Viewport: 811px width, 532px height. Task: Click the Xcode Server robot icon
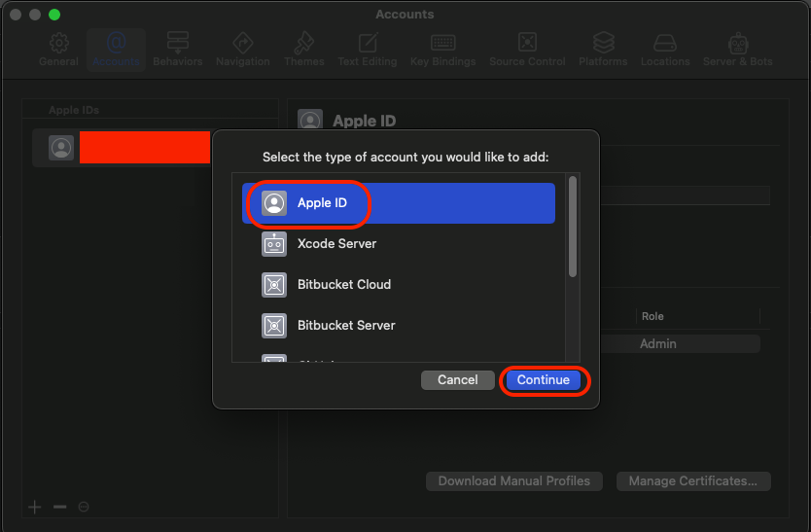pos(274,244)
